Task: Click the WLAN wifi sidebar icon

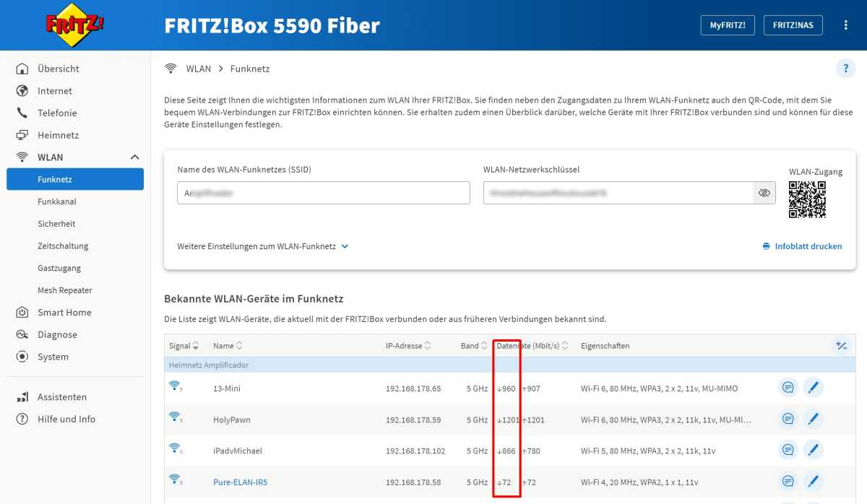Action: [x=22, y=157]
